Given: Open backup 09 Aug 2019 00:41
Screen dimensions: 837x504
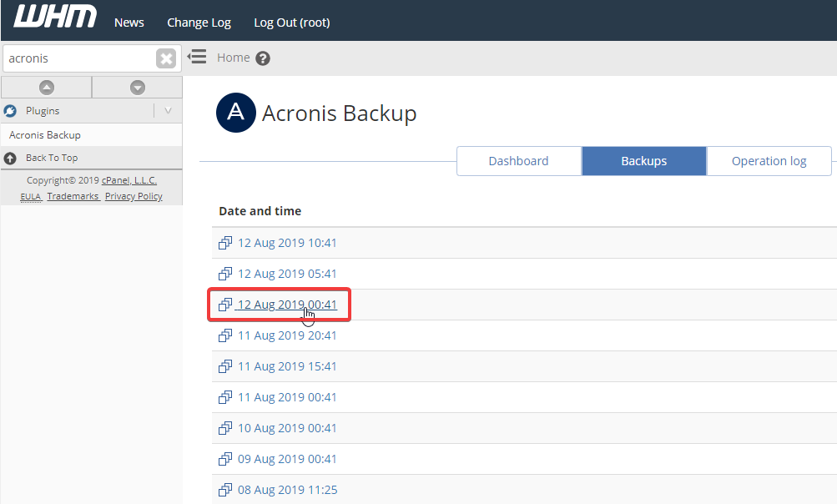Looking at the screenshot, I should pyautogui.click(x=287, y=459).
